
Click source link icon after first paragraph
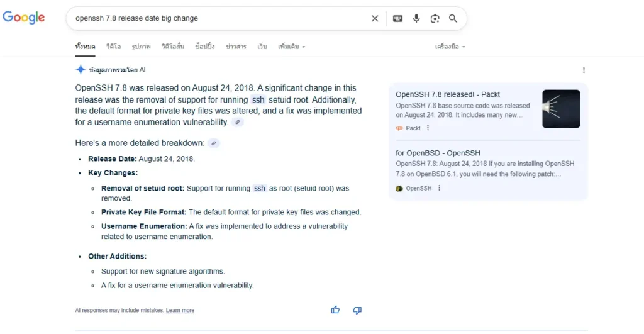[x=238, y=122]
